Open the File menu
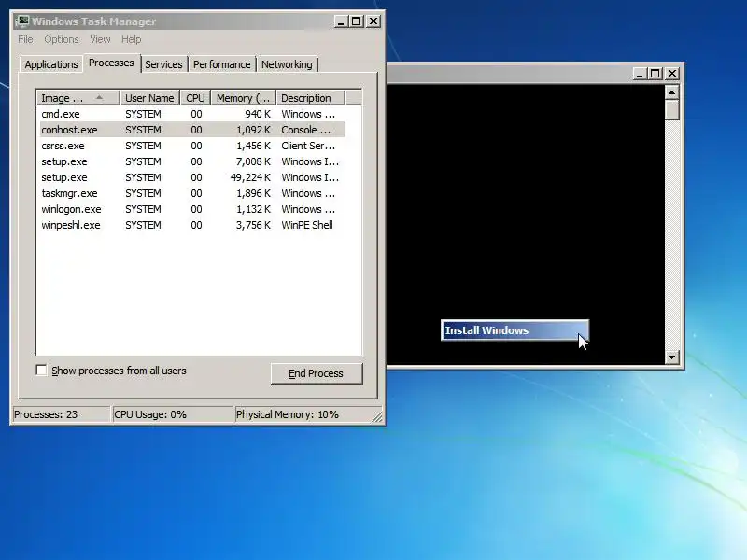Viewport: 747px width, 560px height. point(25,39)
